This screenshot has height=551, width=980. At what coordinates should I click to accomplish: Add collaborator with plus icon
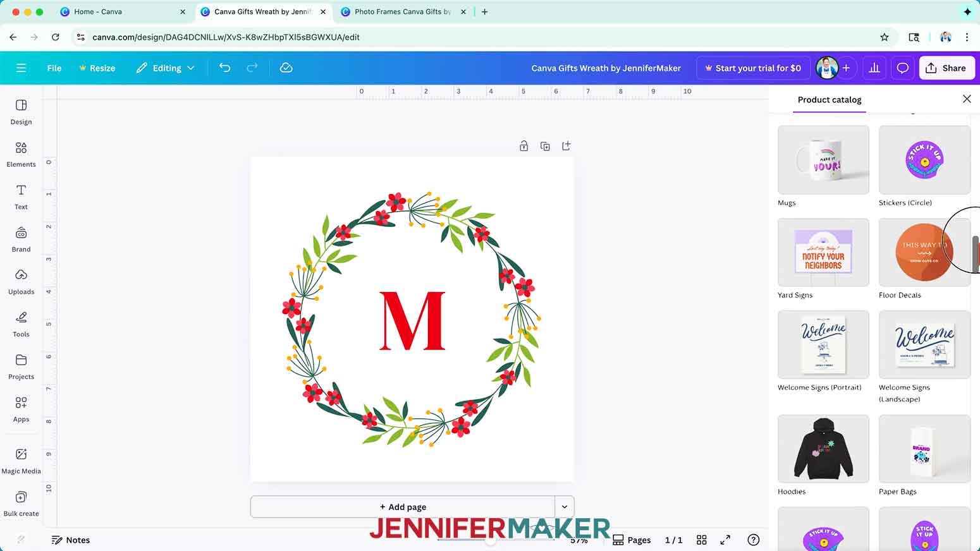pos(846,68)
